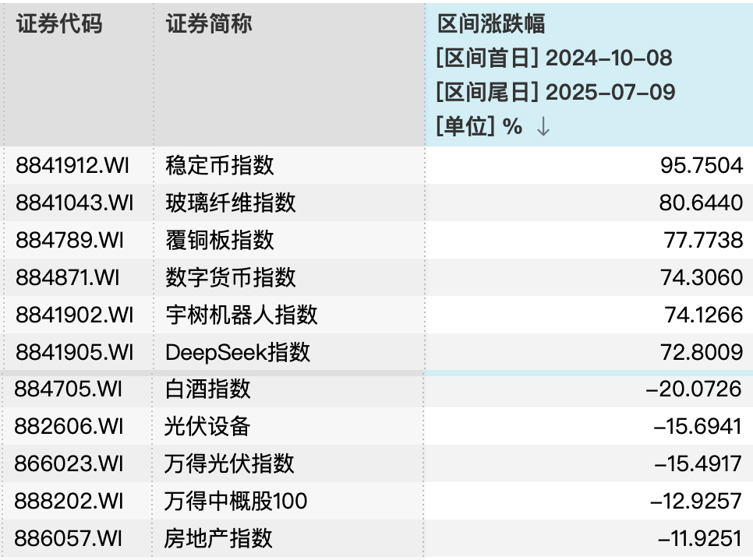Click the value -15.4917
This screenshot has height=560, width=753.
click(x=698, y=463)
